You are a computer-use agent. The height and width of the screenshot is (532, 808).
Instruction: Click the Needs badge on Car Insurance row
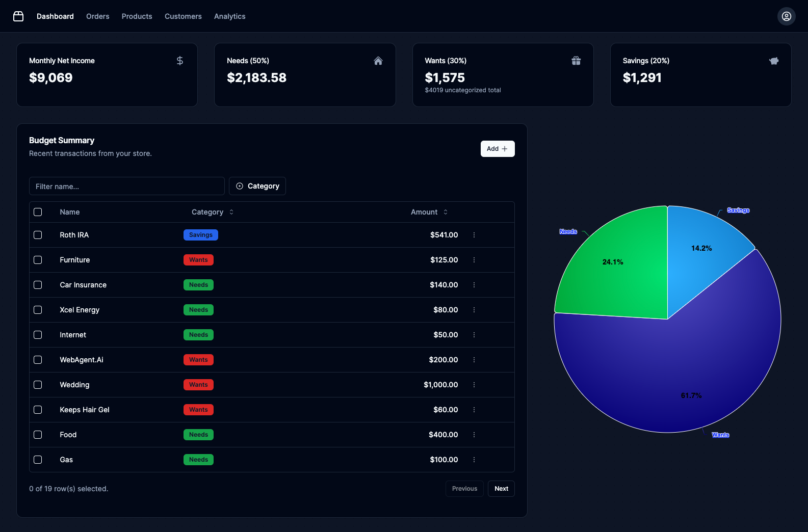(x=198, y=285)
